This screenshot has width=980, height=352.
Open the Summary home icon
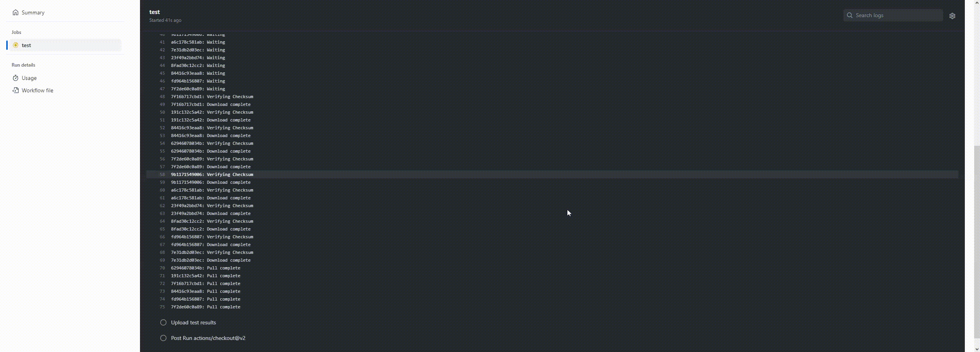(x=16, y=12)
